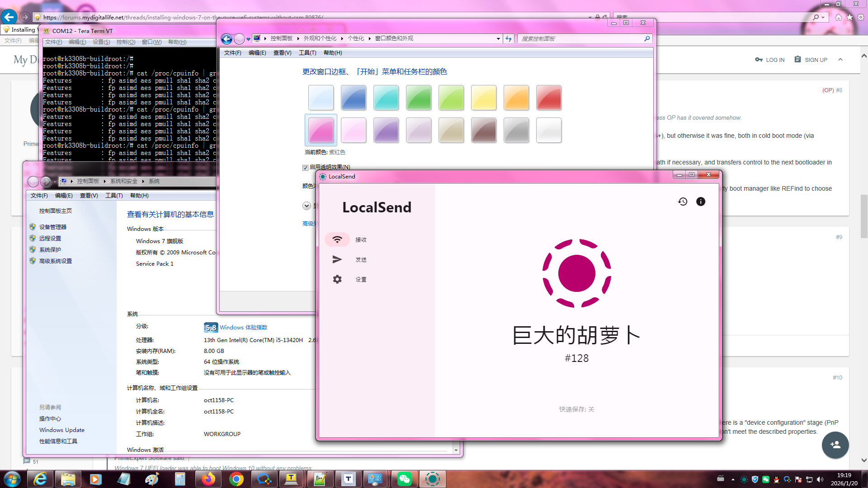Toggle enable transparency (启用透明效果) checkbox

pos(305,168)
